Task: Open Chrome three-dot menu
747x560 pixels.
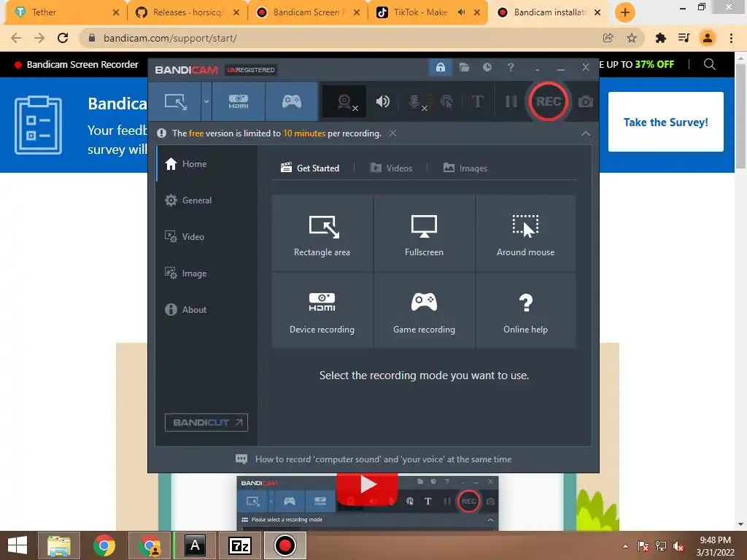Action: (731, 38)
